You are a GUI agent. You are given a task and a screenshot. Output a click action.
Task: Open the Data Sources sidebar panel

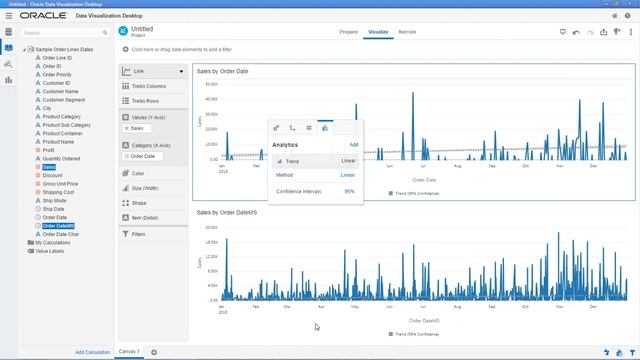[9, 32]
